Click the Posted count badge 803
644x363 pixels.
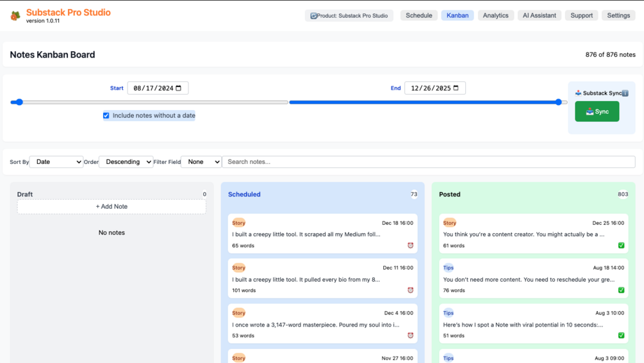tap(623, 195)
